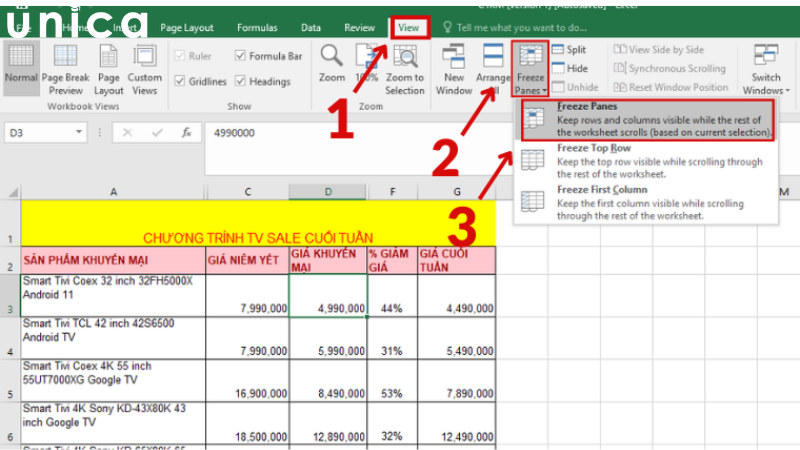Click title cell CHƯƠNG TRÌNH TV SALE CUỐI TUẦN

pos(258,223)
